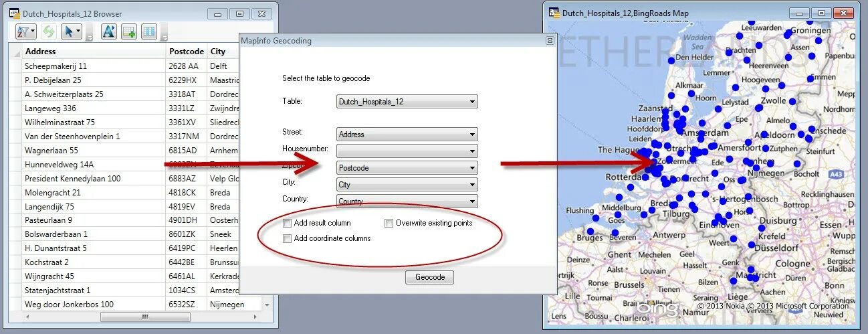Check Overwrite existing points

coord(389,223)
